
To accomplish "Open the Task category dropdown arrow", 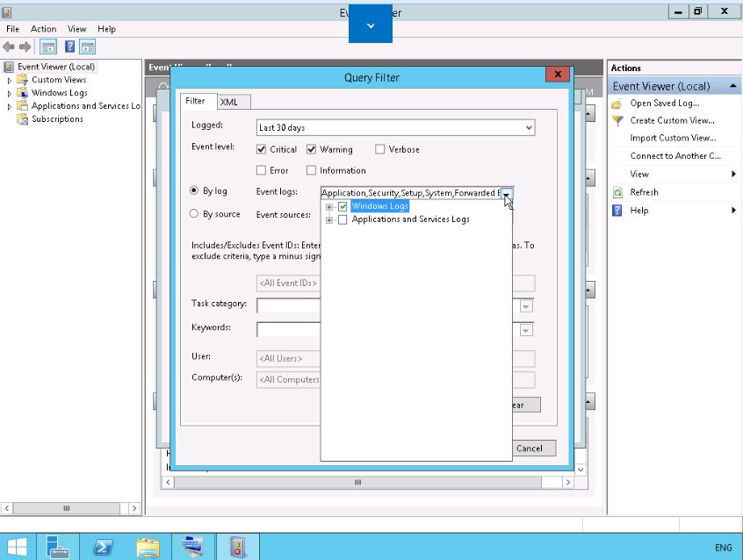I will [x=526, y=306].
